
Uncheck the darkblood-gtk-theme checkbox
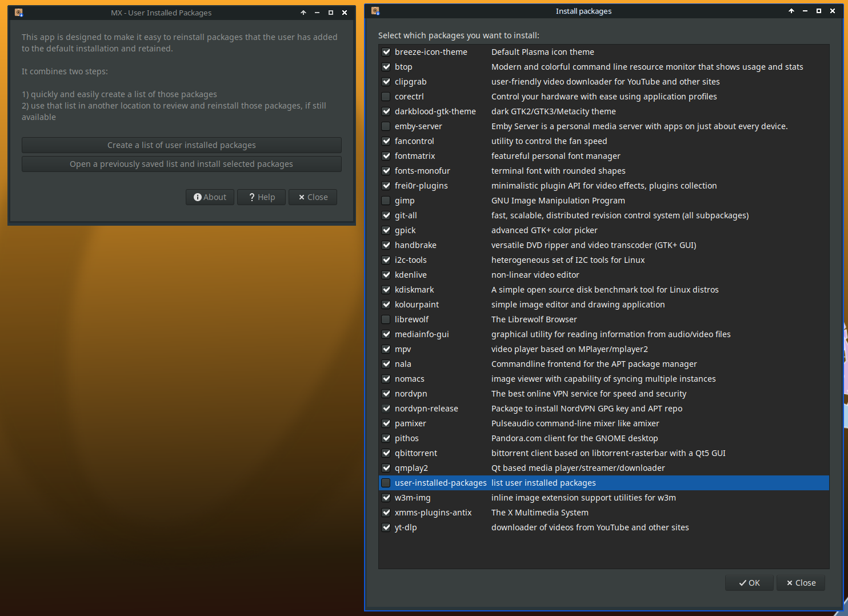pyautogui.click(x=386, y=111)
